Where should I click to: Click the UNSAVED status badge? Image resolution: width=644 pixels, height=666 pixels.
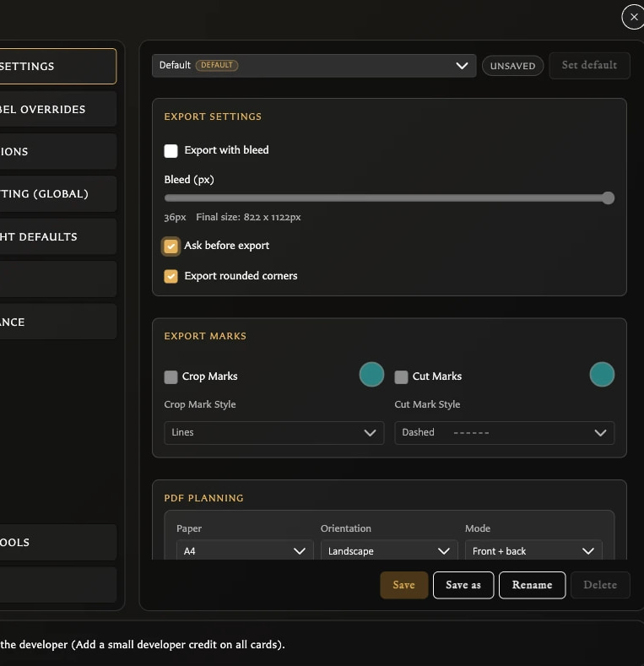point(512,66)
